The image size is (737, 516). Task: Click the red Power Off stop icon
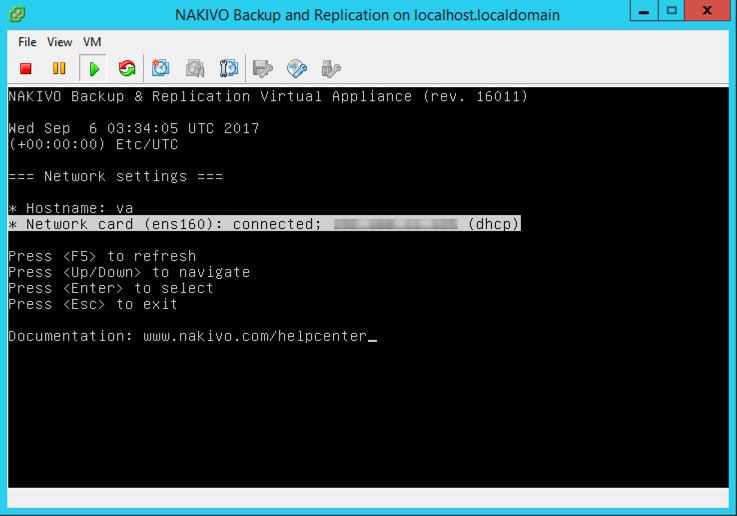(26, 69)
